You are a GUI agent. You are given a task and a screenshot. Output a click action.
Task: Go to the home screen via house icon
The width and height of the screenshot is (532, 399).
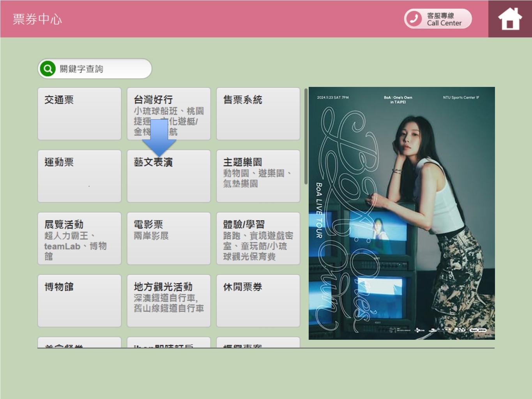tap(510, 19)
